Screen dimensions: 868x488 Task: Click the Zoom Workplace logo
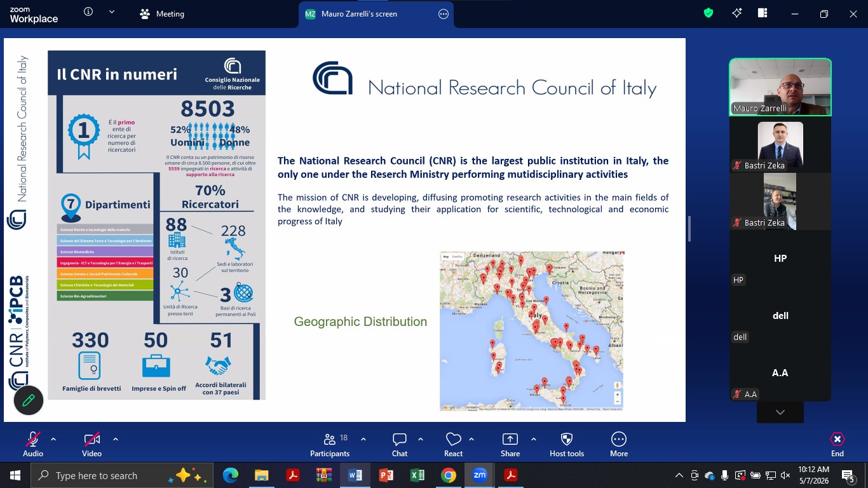[34, 15]
